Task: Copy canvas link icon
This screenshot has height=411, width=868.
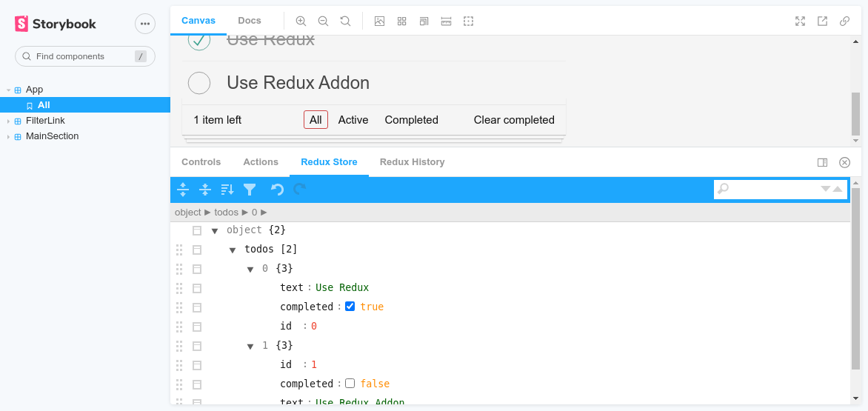Action: click(x=845, y=21)
